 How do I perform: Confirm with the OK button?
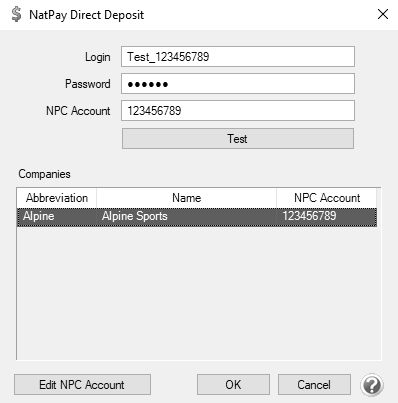[x=233, y=385]
